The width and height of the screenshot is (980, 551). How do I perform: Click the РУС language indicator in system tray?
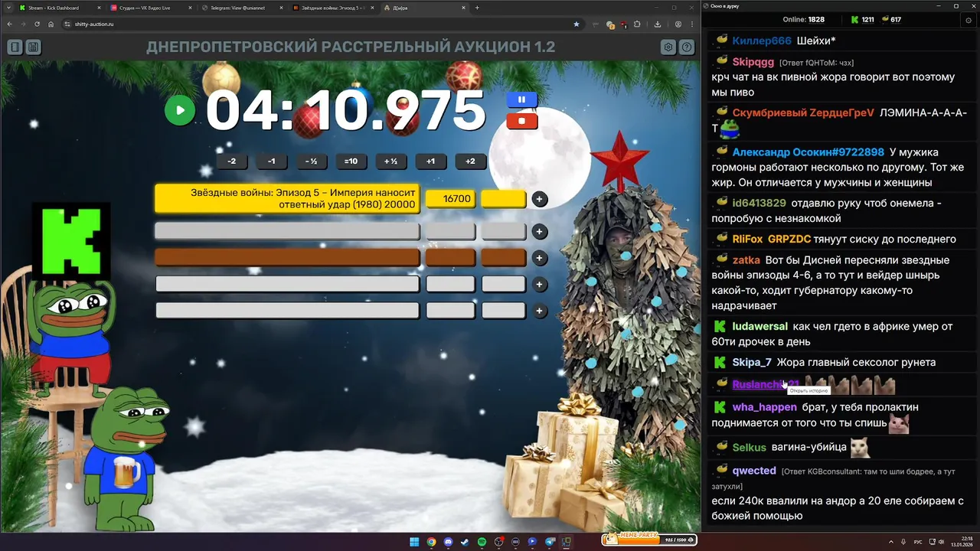click(918, 542)
